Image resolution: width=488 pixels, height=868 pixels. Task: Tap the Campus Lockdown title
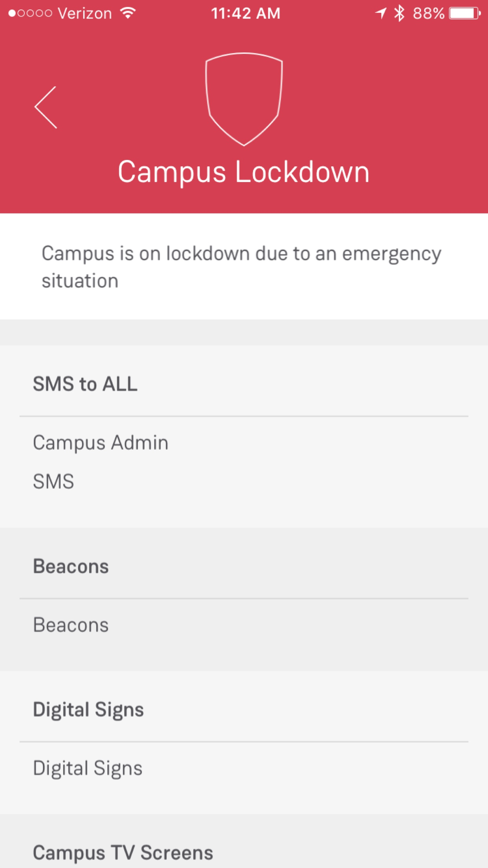click(x=244, y=172)
